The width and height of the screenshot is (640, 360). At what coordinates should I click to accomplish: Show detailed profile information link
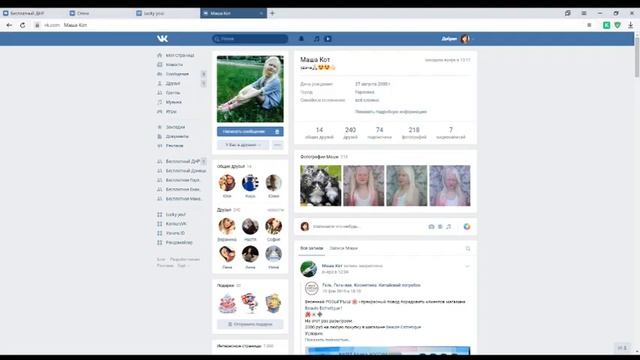(391, 111)
